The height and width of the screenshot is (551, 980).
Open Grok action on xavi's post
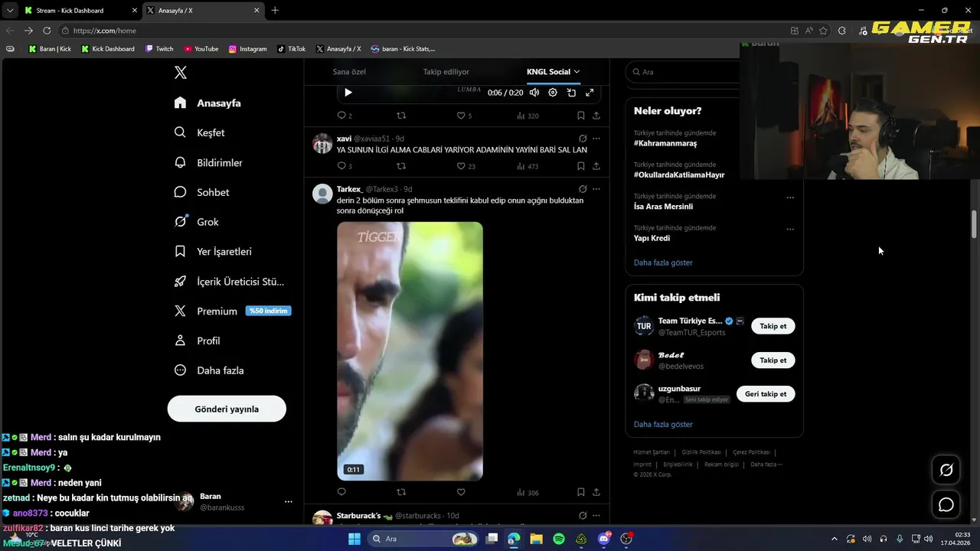pyautogui.click(x=583, y=139)
